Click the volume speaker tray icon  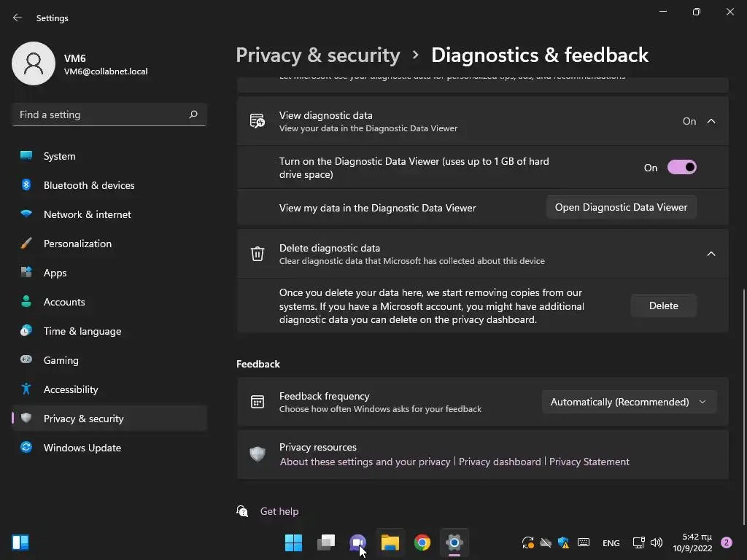pyautogui.click(x=657, y=542)
